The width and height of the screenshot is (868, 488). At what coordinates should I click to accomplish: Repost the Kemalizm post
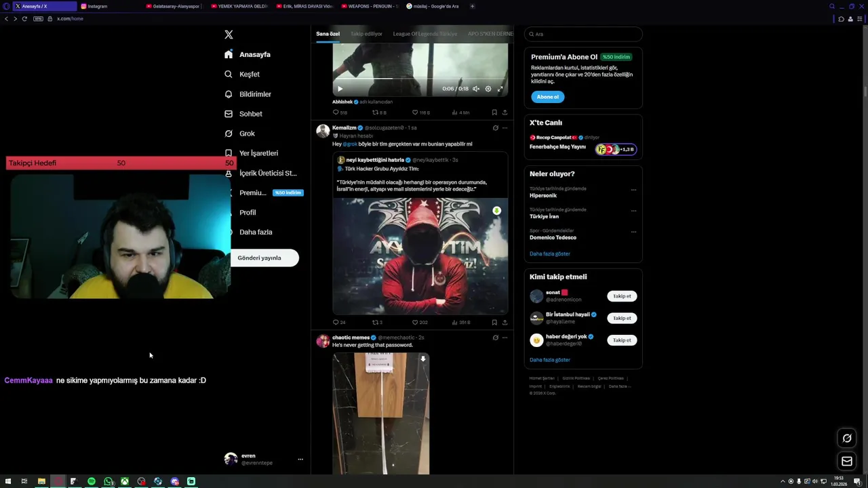click(x=378, y=323)
